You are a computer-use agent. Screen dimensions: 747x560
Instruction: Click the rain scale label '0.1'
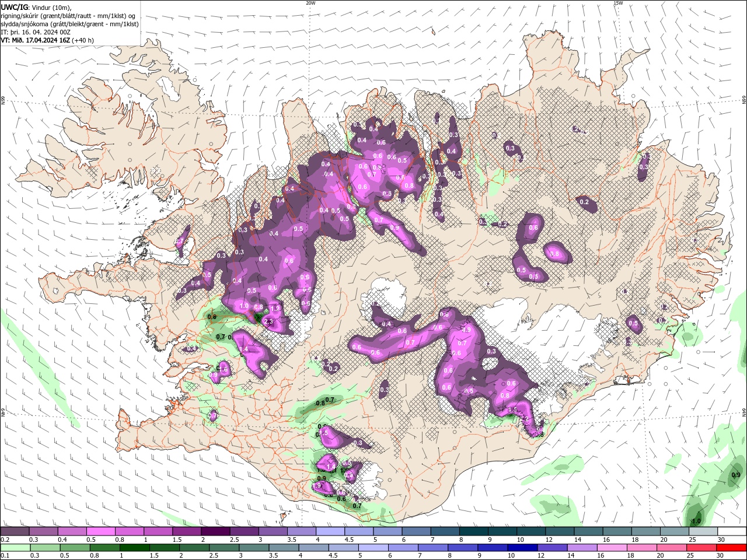point(5,556)
